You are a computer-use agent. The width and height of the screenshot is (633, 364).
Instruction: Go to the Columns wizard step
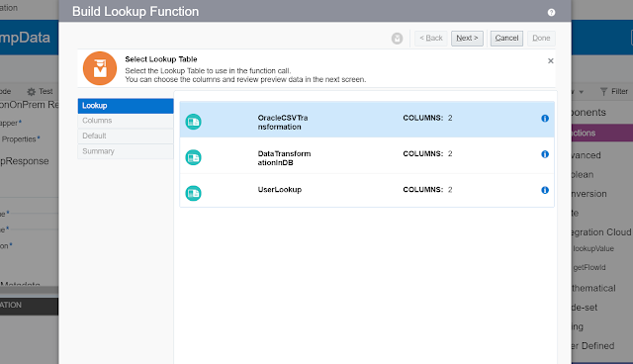pyautogui.click(x=126, y=121)
